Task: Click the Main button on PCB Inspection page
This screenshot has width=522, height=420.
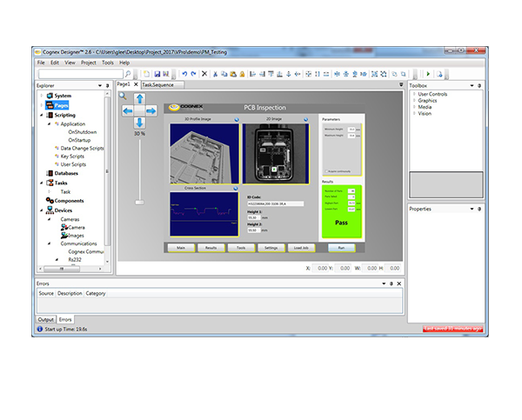Action: [181, 248]
